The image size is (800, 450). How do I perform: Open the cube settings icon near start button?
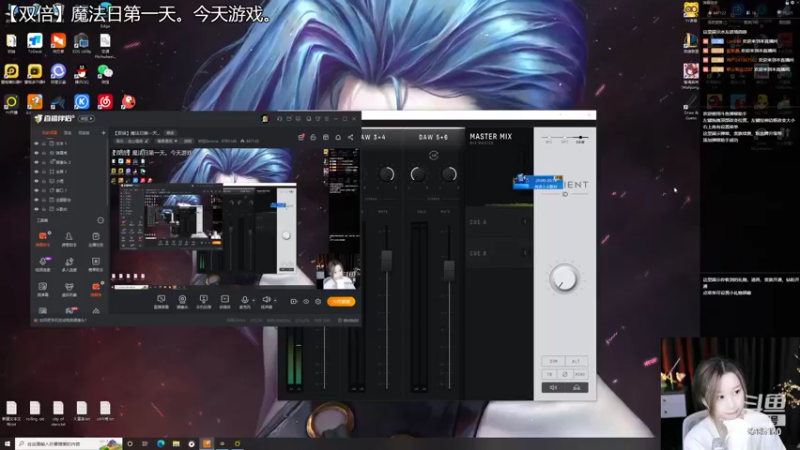(x=318, y=302)
